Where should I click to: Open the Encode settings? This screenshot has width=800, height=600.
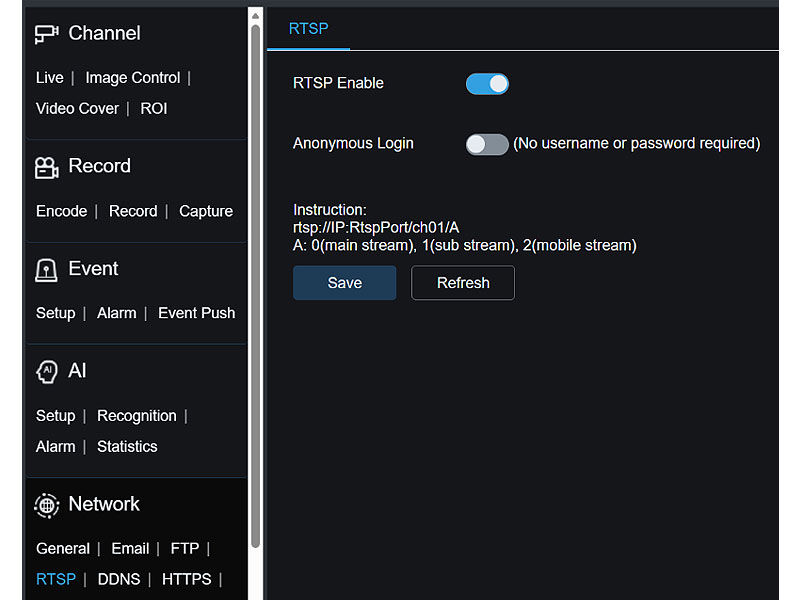click(x=61, y=211)
